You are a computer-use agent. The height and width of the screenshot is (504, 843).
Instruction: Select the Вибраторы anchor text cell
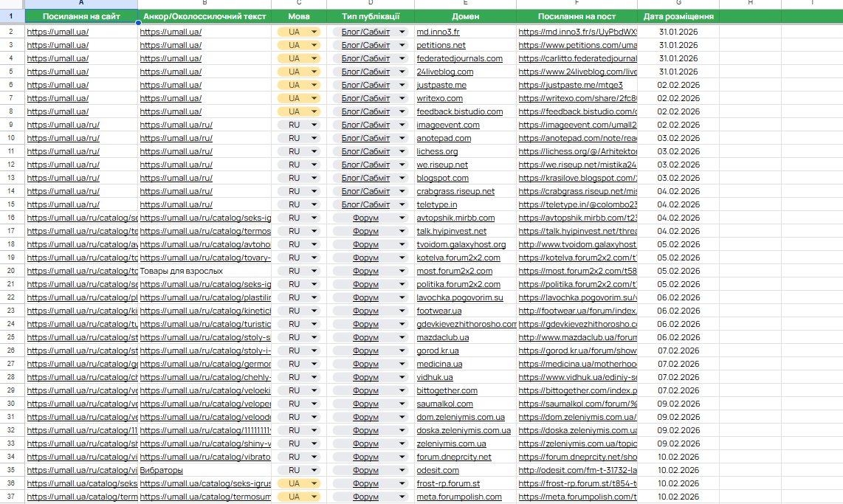204,470
